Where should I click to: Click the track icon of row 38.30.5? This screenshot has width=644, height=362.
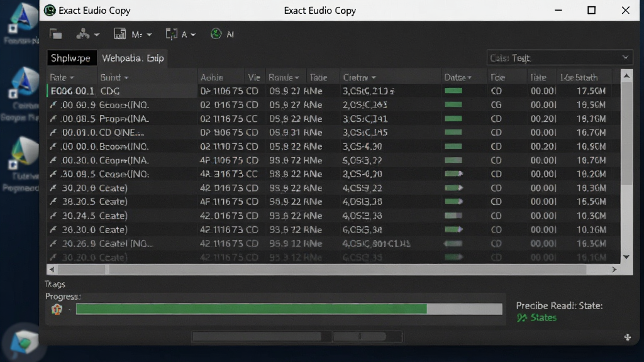click(53, 202)
